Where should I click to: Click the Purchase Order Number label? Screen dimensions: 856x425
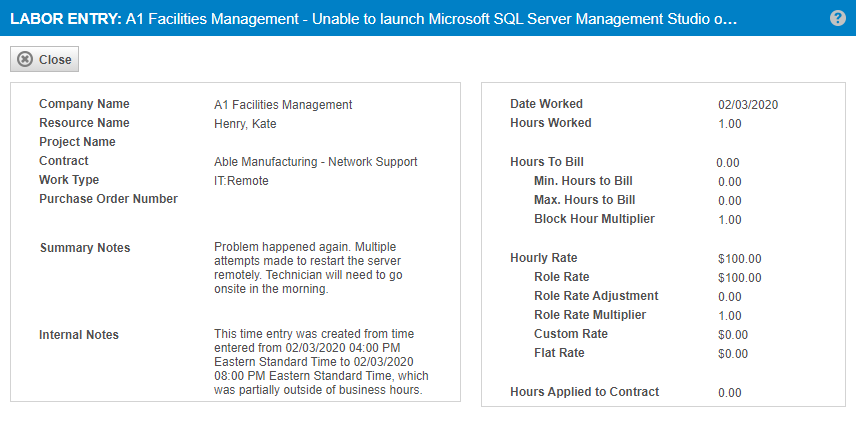[109, 199]
